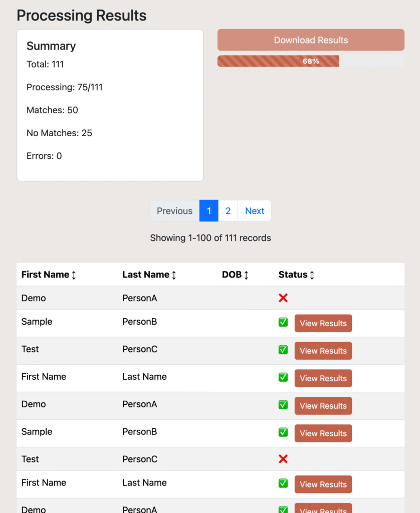
Task: View Results on the last Demo PersonA row
Action: (323, 509)
